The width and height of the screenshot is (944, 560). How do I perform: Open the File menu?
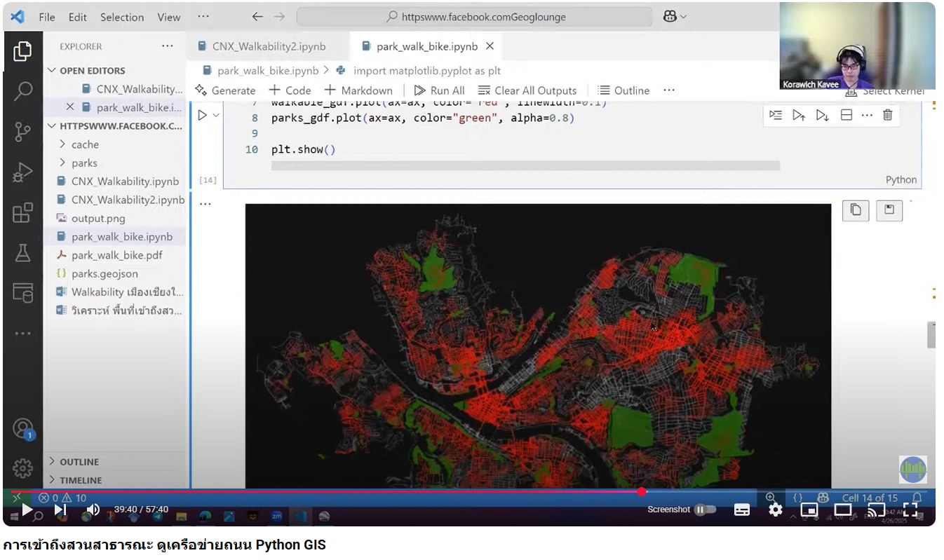(x=47, y=17)
